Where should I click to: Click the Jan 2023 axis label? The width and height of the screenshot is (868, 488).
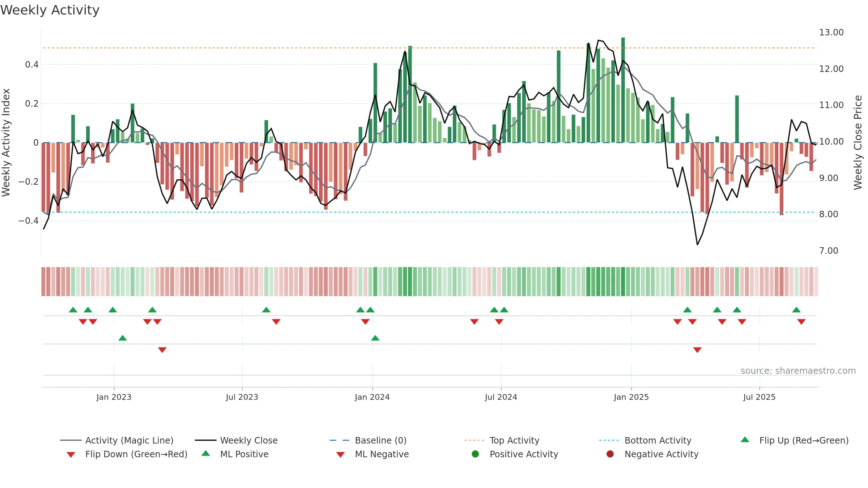(x=114, y=397)
